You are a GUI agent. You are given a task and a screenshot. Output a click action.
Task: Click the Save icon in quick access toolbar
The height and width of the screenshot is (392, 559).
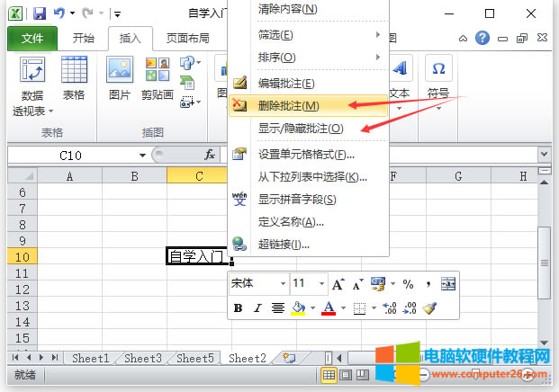coord(40,13)
